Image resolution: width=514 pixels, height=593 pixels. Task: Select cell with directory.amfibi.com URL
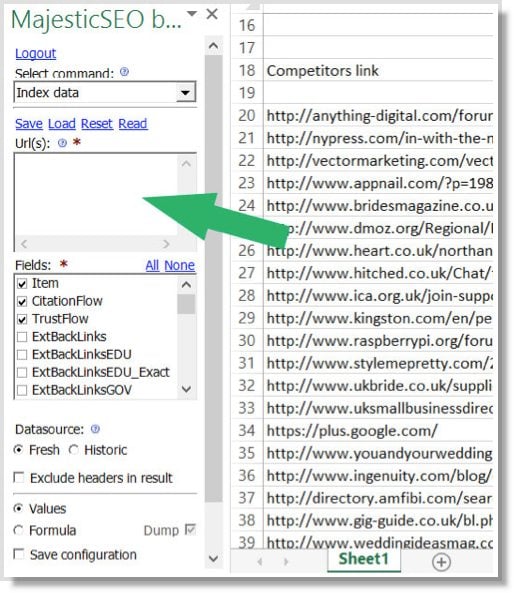tap(378, 498)
